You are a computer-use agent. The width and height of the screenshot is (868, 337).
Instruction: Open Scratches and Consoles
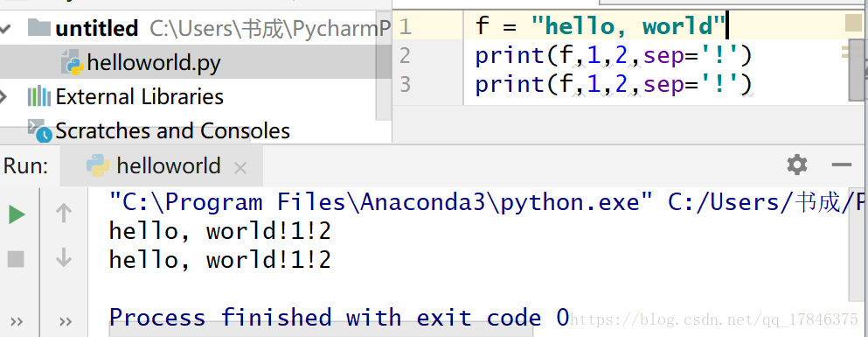(x=172, y=130)
